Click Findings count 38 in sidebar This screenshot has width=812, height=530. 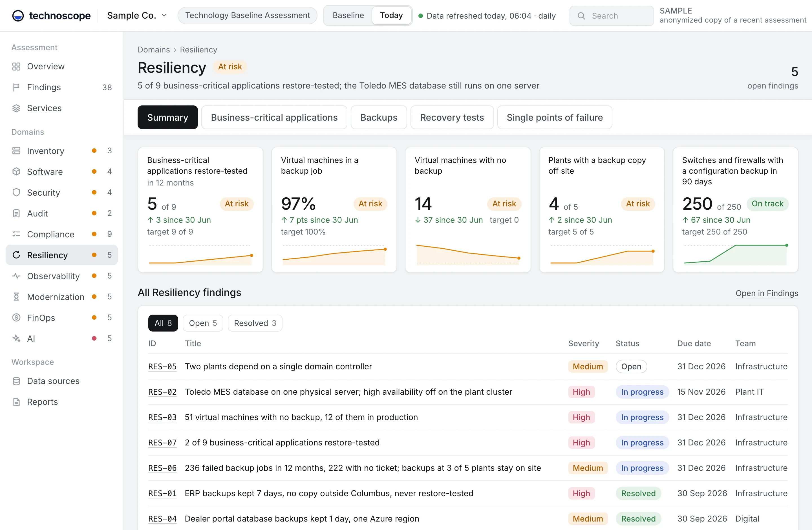point(107,88)
